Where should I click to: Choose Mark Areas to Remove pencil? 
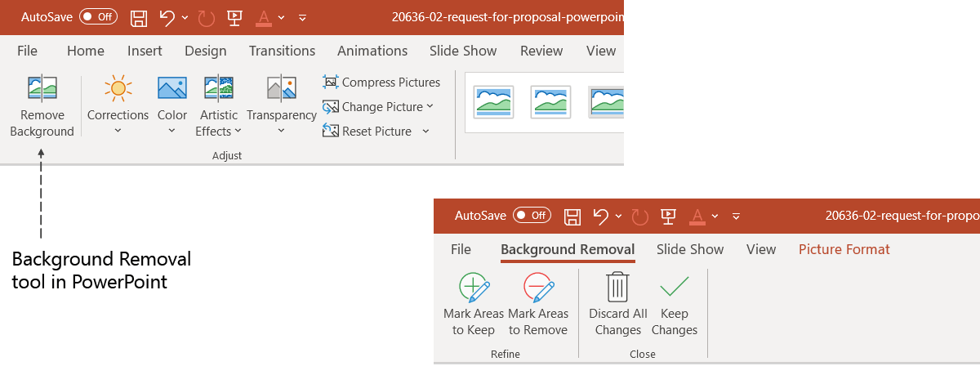[x=538, y=289]
